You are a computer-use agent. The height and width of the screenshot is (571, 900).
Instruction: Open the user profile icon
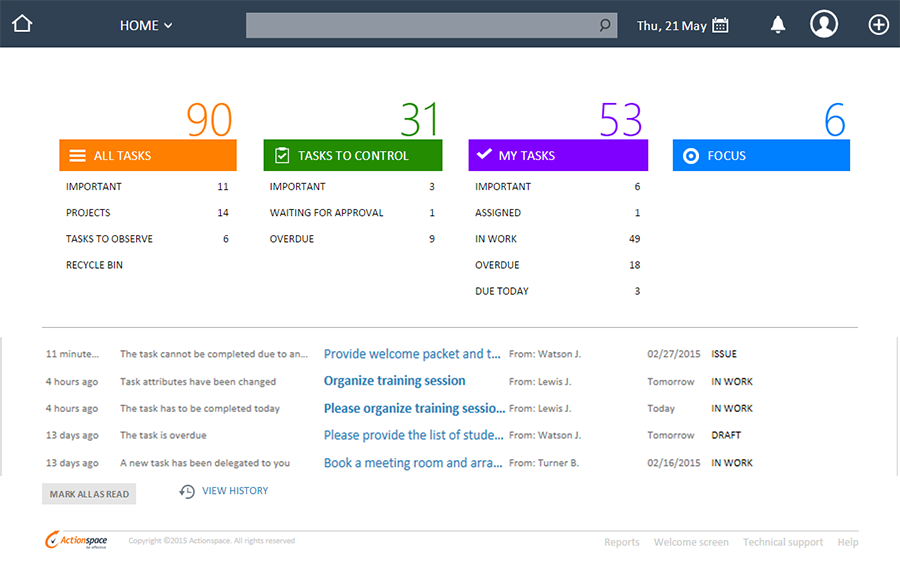(824, 25)
